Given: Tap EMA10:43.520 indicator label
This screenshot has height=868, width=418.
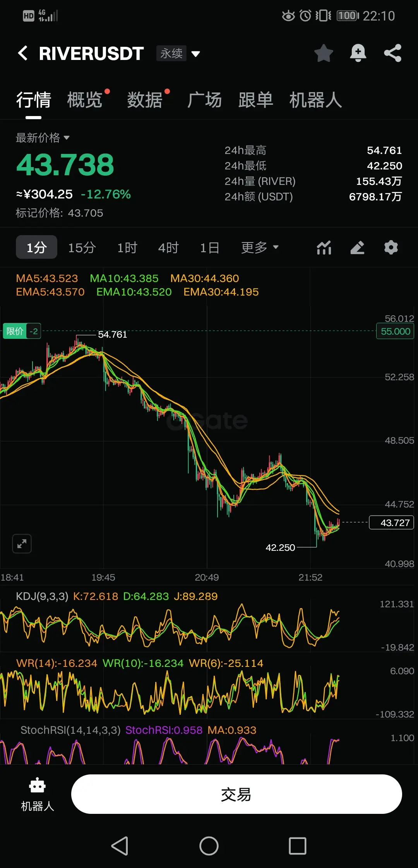Looking at the screenshot, I should pos(134,292).
